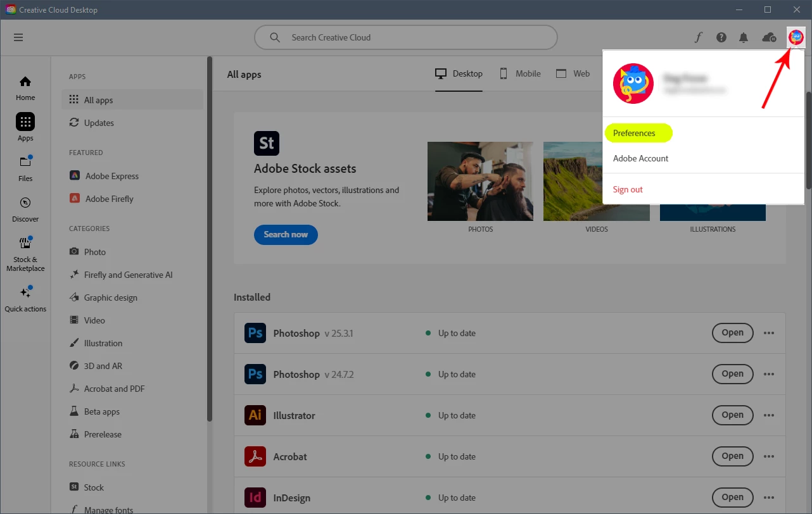
Task: Click the large profile avatar in the account popup
Action: tap(633, 84)
